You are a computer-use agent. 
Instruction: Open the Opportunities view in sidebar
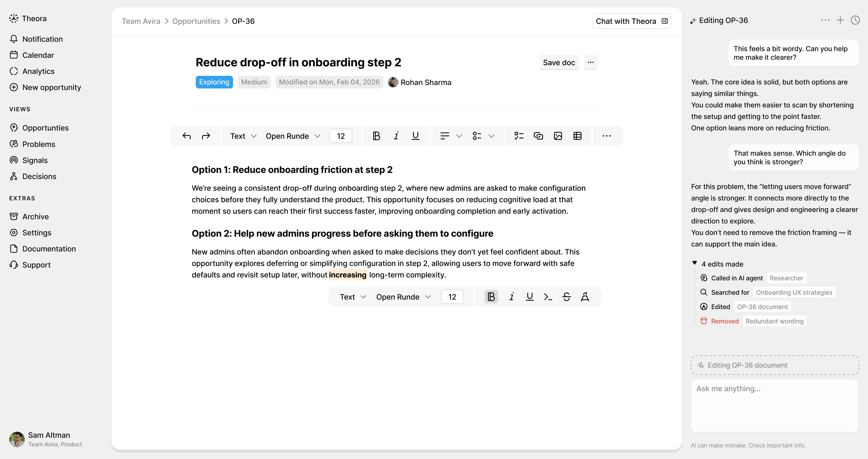click(45, 128)
